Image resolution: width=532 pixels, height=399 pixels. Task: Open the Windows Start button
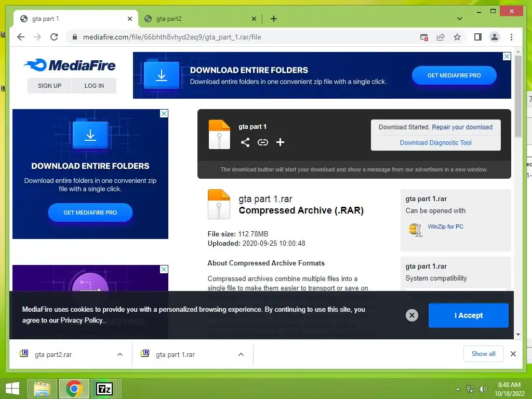click(x=12, y=389)
